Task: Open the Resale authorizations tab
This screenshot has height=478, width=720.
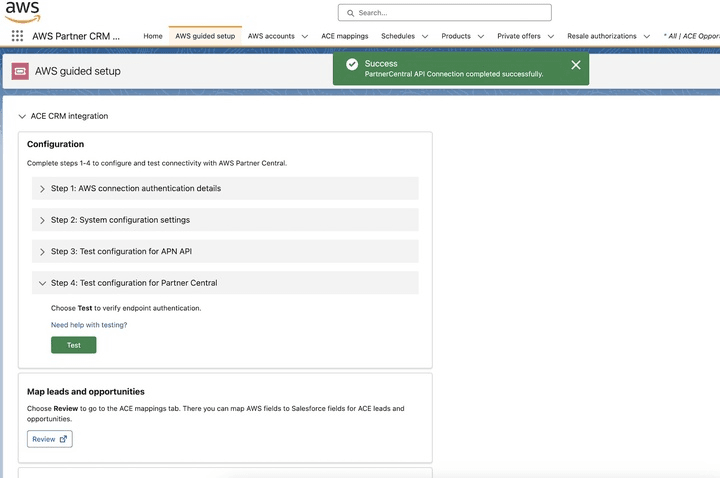Action: tap(602, 36)
